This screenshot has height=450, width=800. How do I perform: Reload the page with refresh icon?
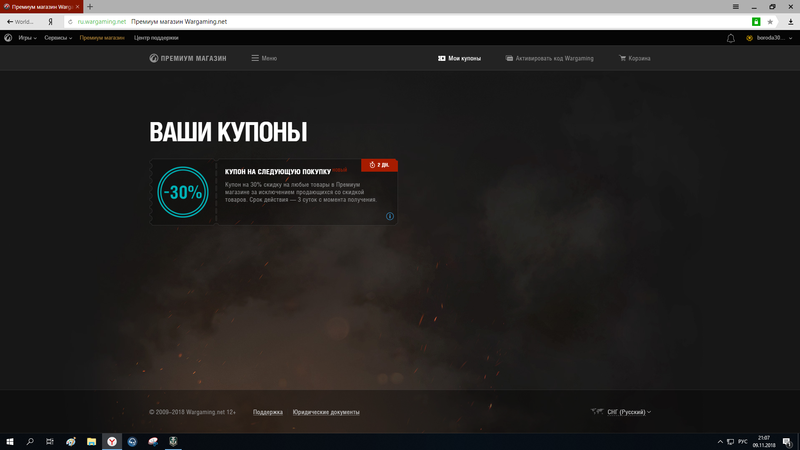click(70, 21)
